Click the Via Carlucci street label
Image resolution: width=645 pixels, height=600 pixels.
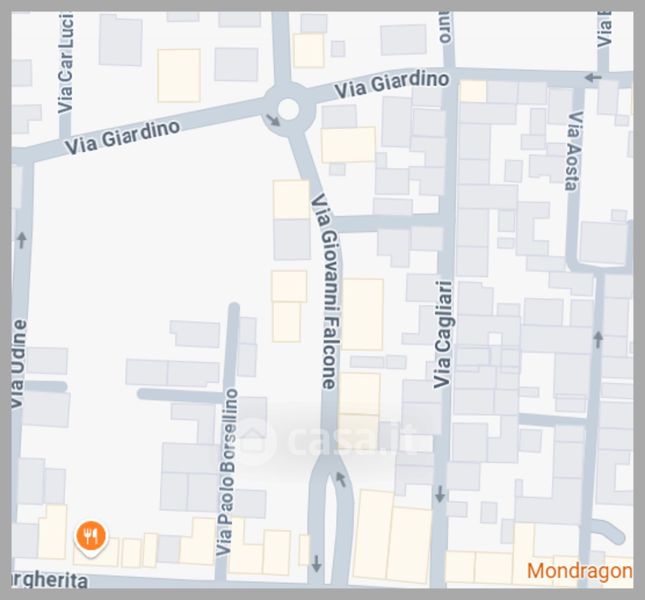click(65, 63)
